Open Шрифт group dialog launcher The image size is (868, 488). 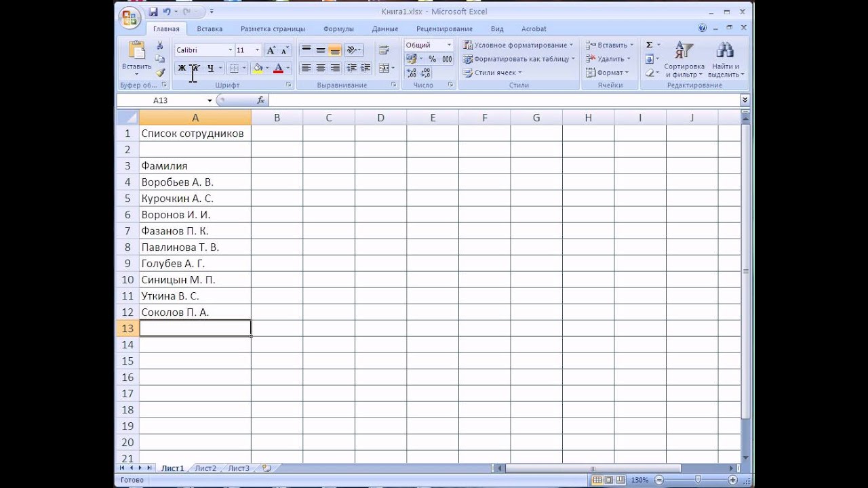(x=289, y=85)
